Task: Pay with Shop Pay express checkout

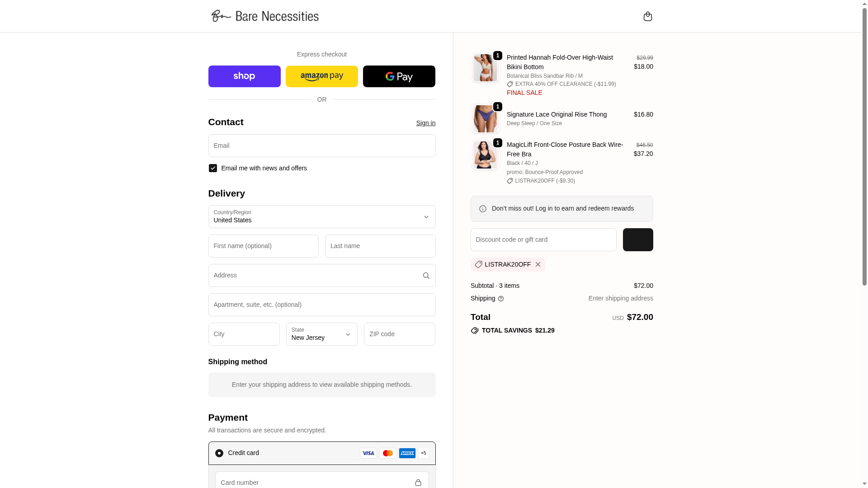Action: (x=244, y=76)
